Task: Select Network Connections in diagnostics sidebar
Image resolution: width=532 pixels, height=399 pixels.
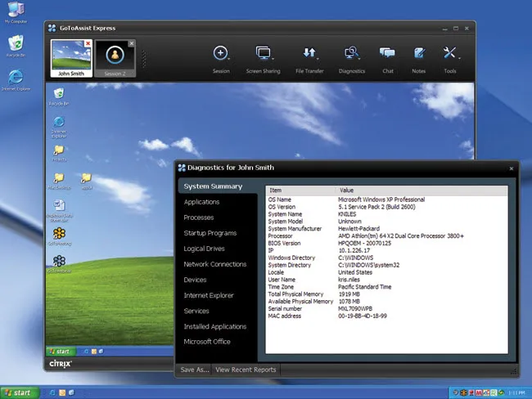Action: 214,264
